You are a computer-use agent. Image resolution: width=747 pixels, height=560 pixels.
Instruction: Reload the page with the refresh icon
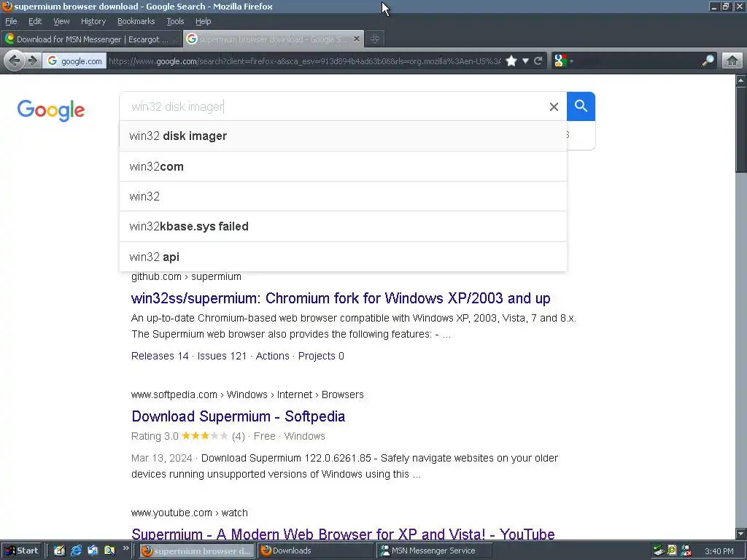coord(538,61)
